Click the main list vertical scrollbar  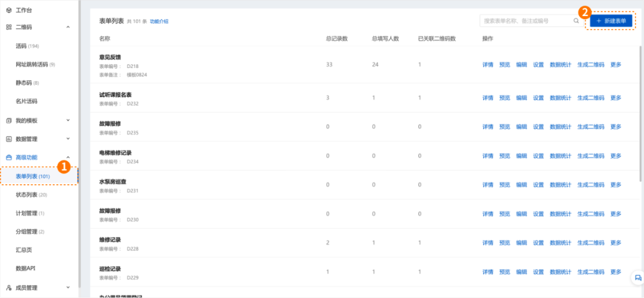click(x=641, y=113)
